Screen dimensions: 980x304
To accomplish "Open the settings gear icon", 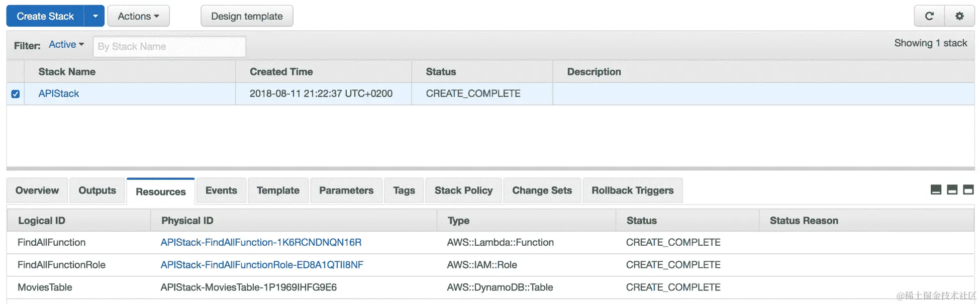I will click(x=959, y=16).
